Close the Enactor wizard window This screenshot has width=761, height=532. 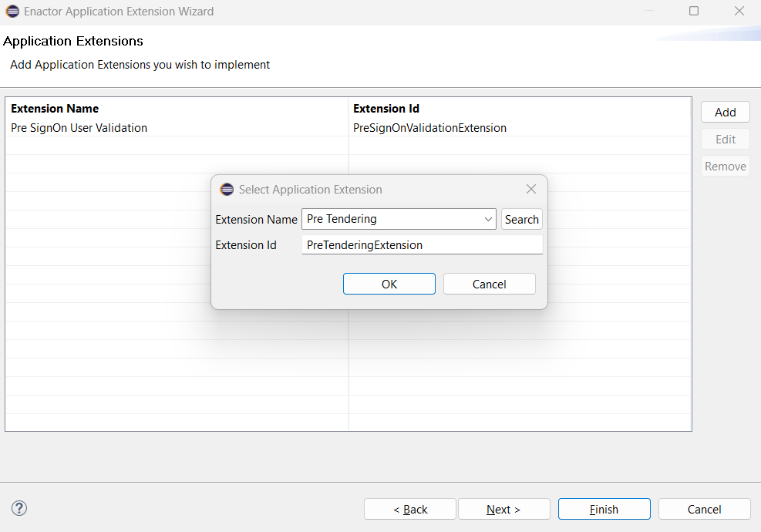point(739,11)
